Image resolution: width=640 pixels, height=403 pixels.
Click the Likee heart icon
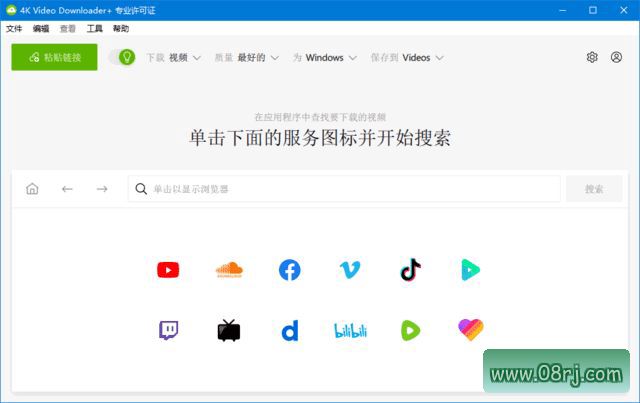[x=470, y=330]
